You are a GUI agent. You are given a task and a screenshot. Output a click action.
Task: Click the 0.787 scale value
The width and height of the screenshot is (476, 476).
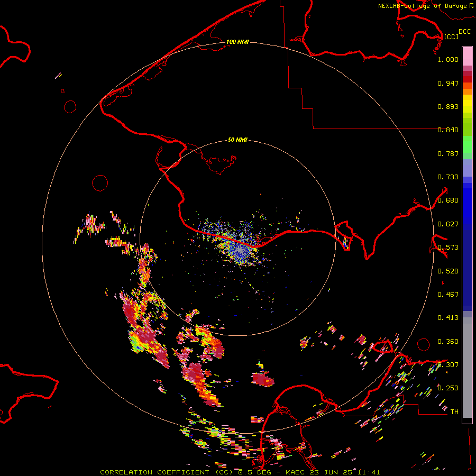[x=448, y=153]
